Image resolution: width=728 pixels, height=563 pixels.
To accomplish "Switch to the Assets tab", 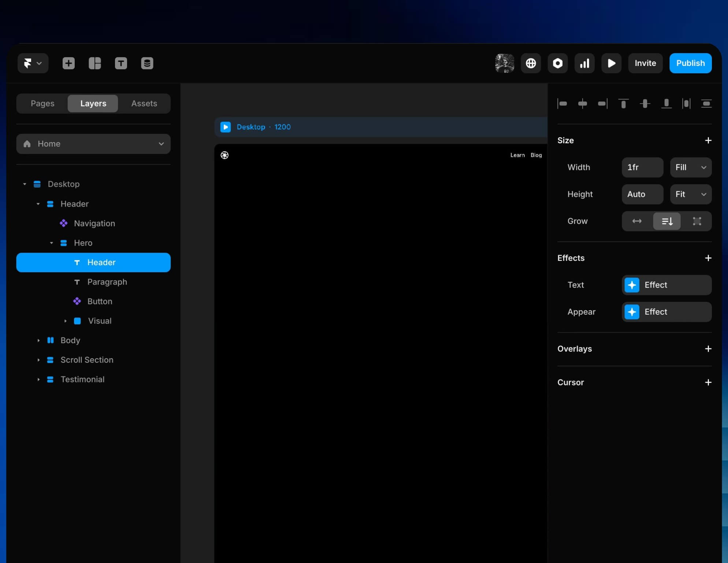I will pyautogui.click(x=144, y=103).
